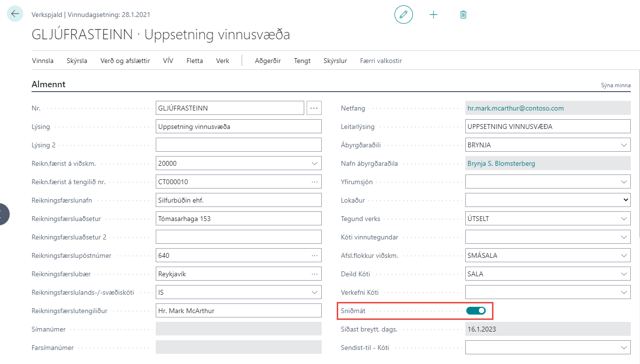Open ellipsis lookup in Reykjavík field
The width and height of the screenshot is (640, 364).
[314, 274]
